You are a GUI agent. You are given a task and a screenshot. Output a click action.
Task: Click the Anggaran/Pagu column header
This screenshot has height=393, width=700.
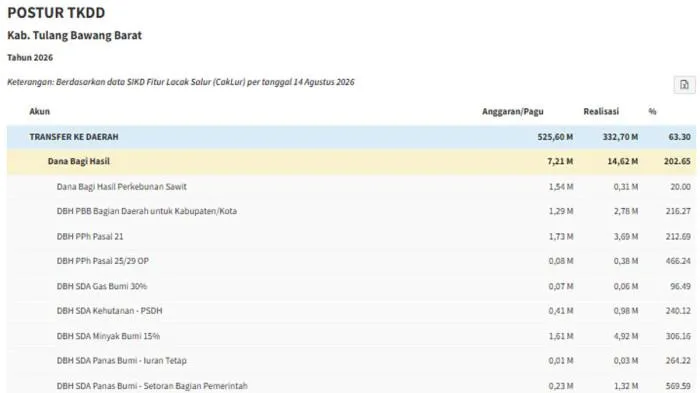coord(512,112)
